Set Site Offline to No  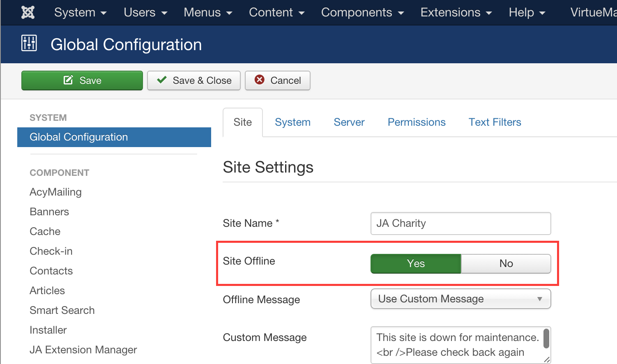coord(506,264)
